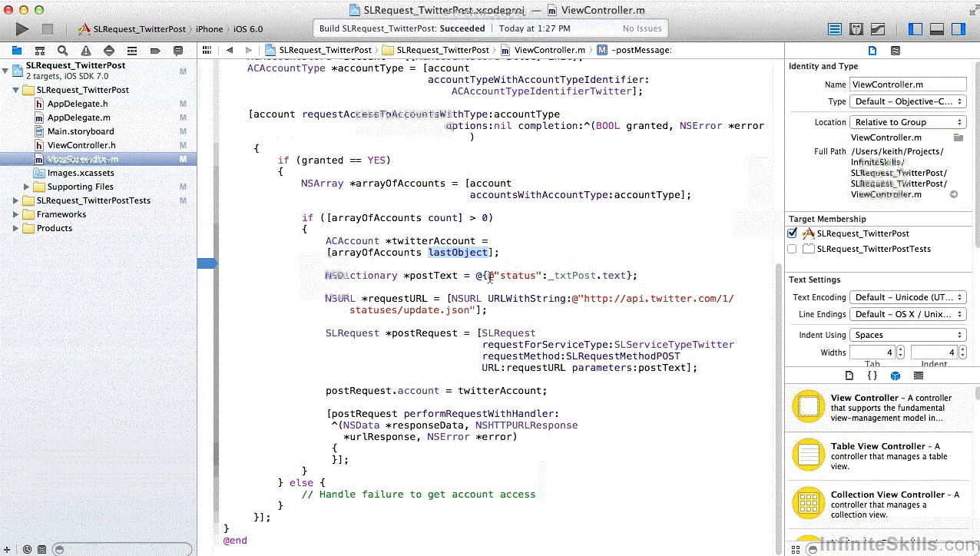Show the Code Snippet library
The width and height of the screenshot is (980, 556).
point(872,376)
